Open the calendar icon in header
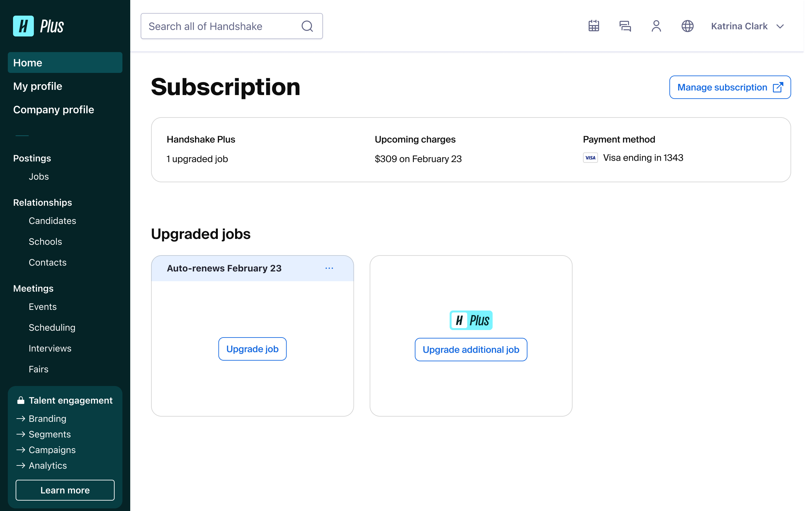 coord(594,26)
